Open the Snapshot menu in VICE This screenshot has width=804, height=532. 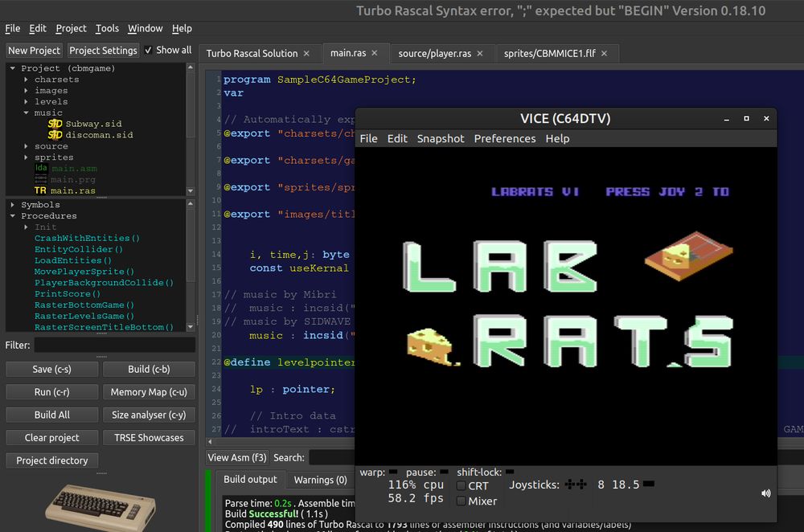pyautogui.click(x=440, y=138)
